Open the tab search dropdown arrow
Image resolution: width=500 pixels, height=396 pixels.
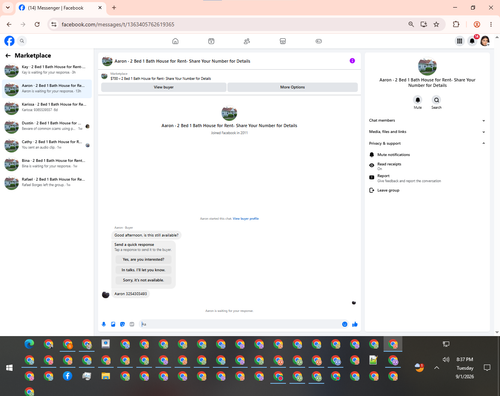pyautogui.click(x=8, y=7)
